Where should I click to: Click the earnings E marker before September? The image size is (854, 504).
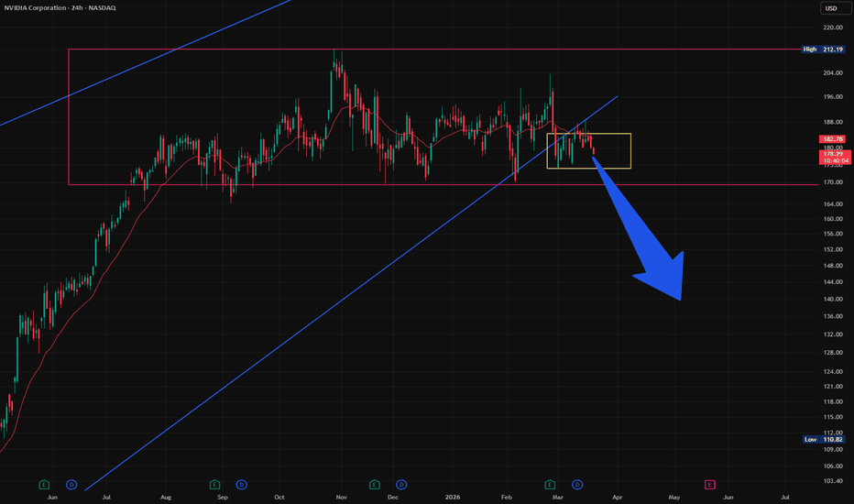click(214, 483)
